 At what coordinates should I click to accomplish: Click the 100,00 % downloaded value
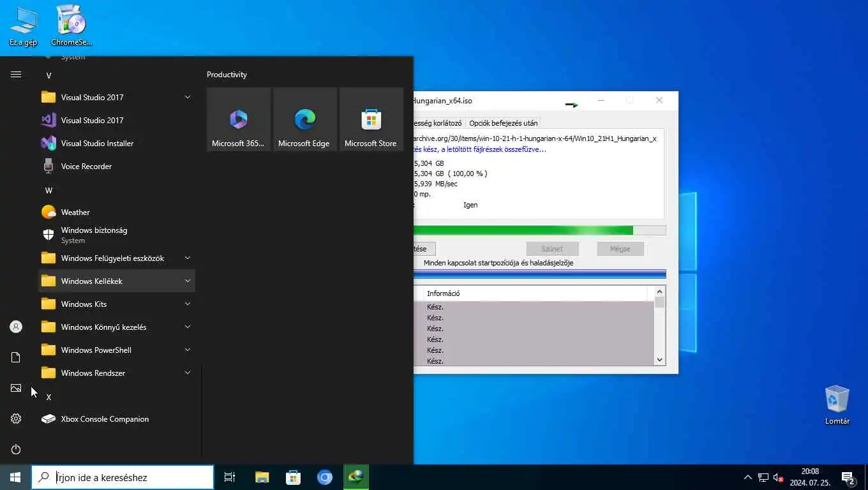tap(467, 174)
